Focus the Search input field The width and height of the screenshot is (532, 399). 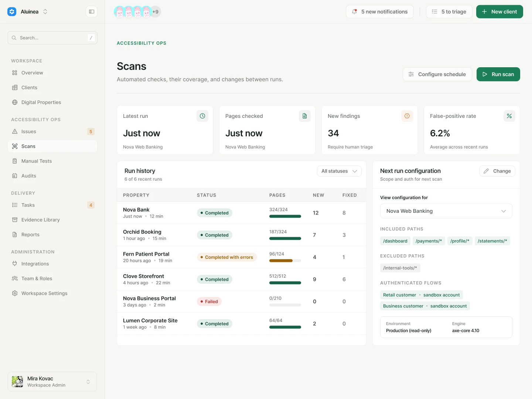click(x=52, y=38)
